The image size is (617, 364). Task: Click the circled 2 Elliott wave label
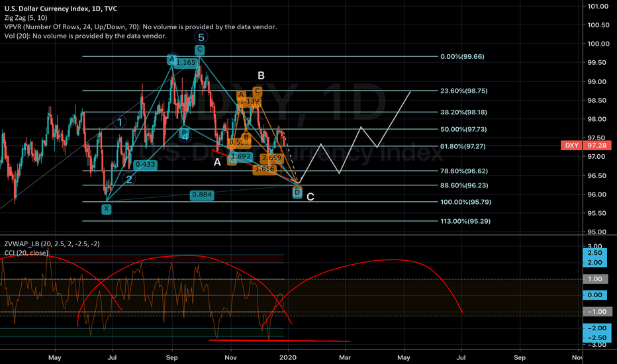[x=128, y=179]
